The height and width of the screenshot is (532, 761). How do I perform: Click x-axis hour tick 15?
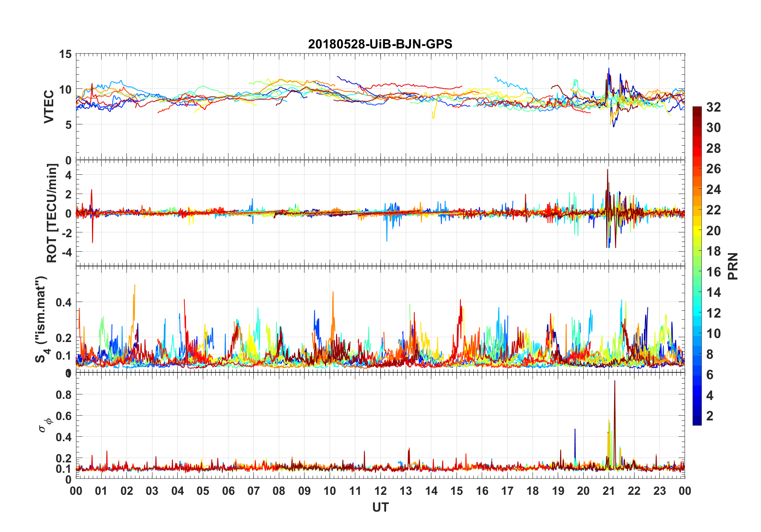[457, 491]
